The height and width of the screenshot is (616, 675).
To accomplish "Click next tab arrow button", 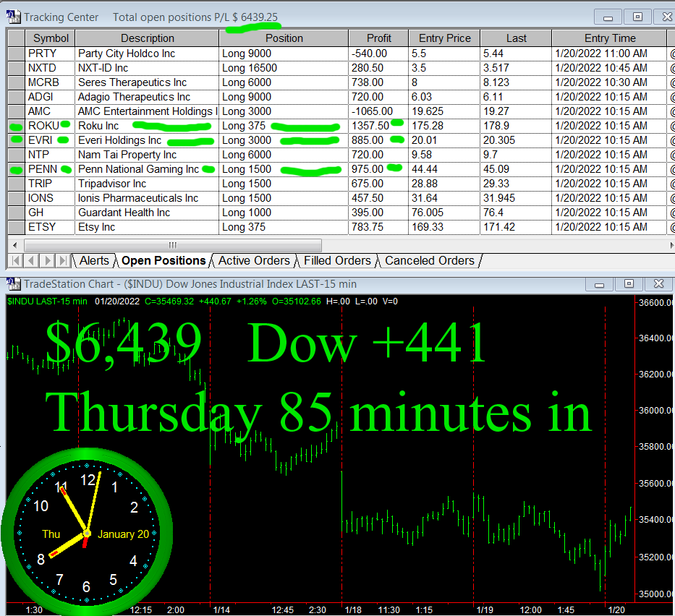I will (47, 261).
